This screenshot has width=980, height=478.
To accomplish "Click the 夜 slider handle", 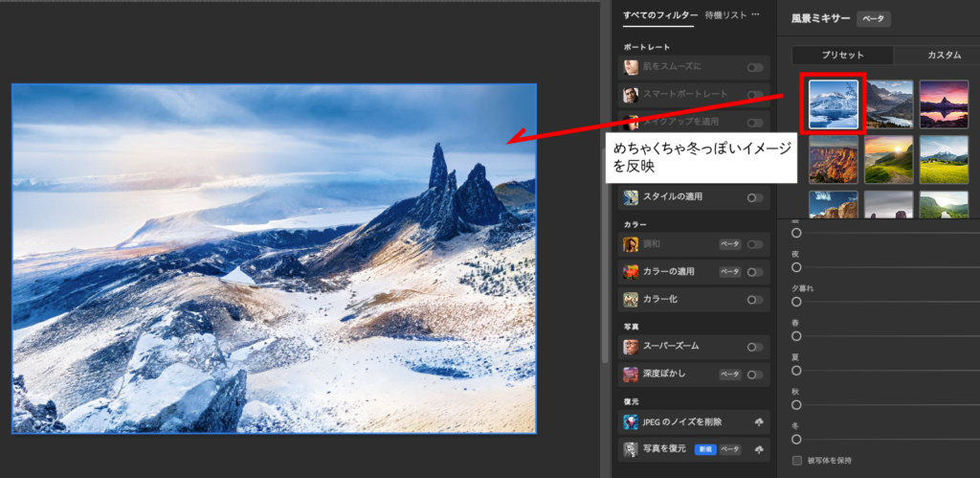I will 796,267.
